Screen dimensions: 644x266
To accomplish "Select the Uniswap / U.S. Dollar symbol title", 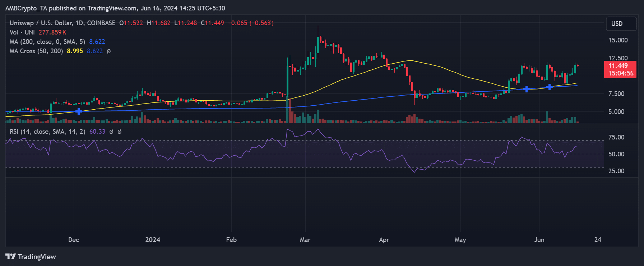I will 62,23.
